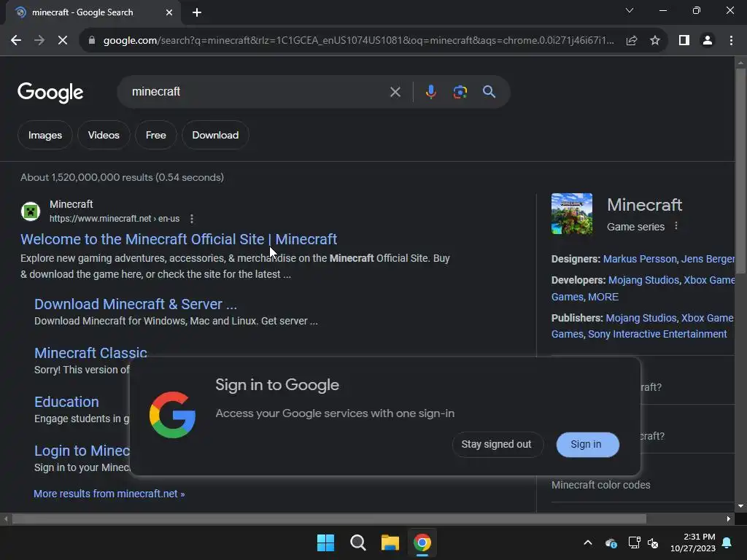Viewport: 747px width, 560px height.
Task: Open the Minecraft game cover thumbnail
Action: pyautogui.click(x=572, y=214)
